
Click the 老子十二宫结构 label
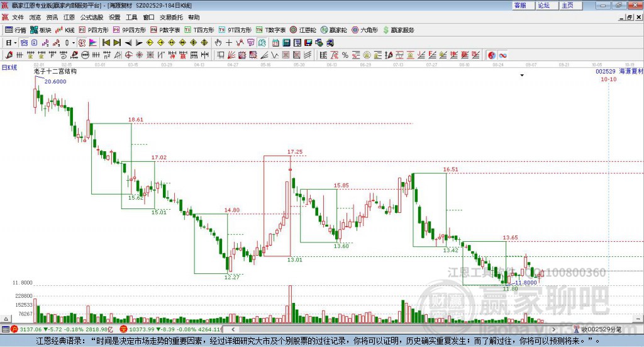55,71
